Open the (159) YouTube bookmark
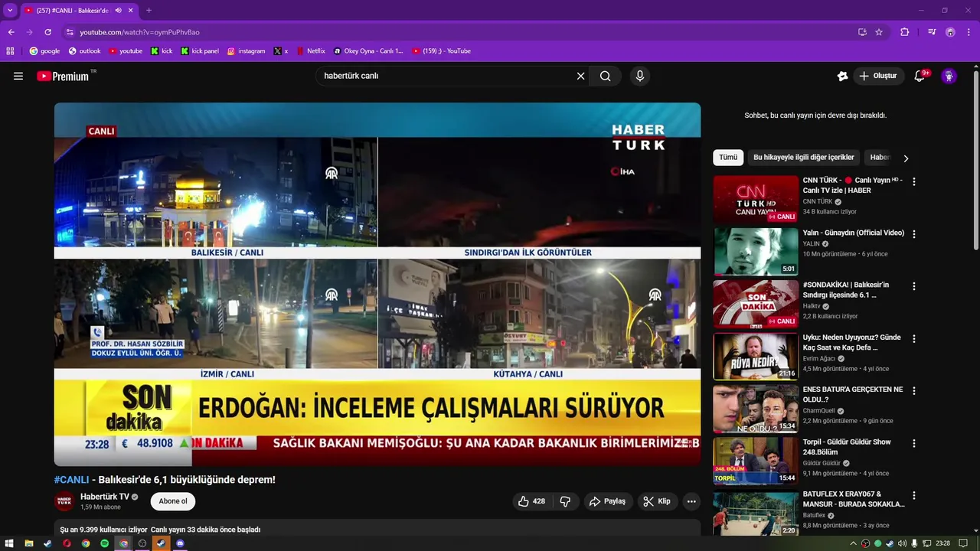Screen dimensions: 980x551 tap(441, 51)
